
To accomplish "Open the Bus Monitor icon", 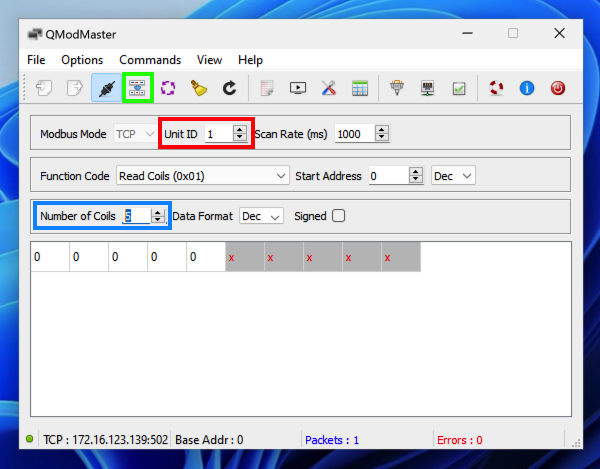I will pyautogui.click(x=298, y=88).
